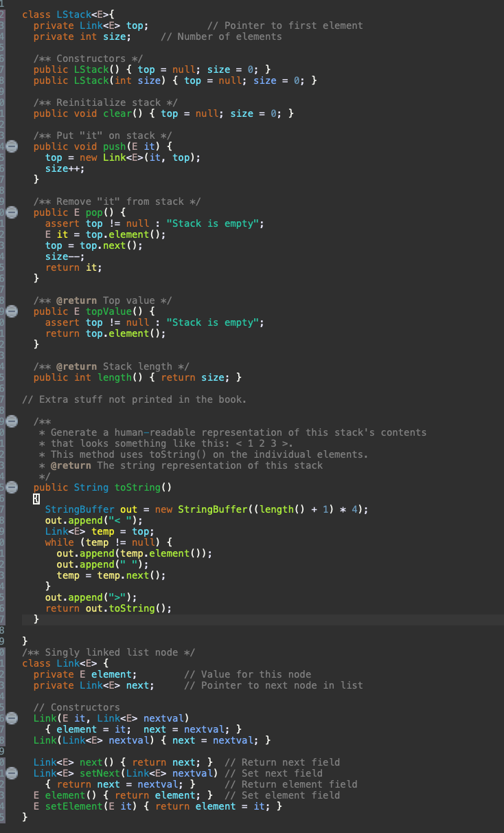Collapse the pop() method fold marker
The image size is (504, 833).
(x=11, y=212)
